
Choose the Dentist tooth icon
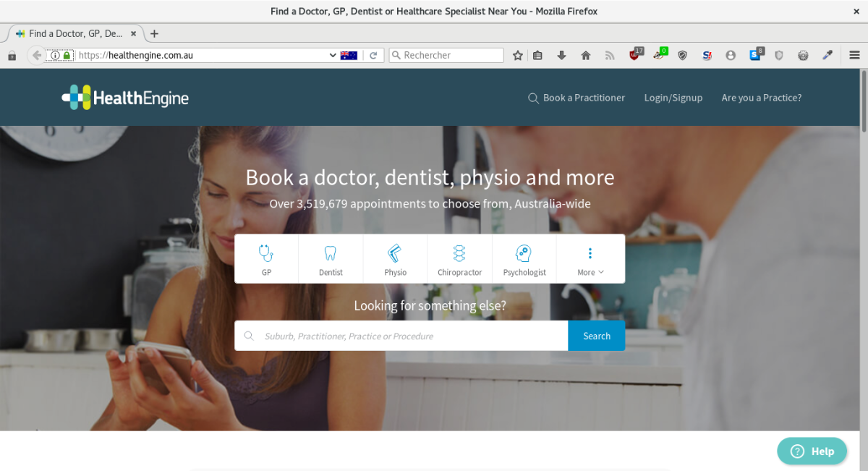[331, 253]
